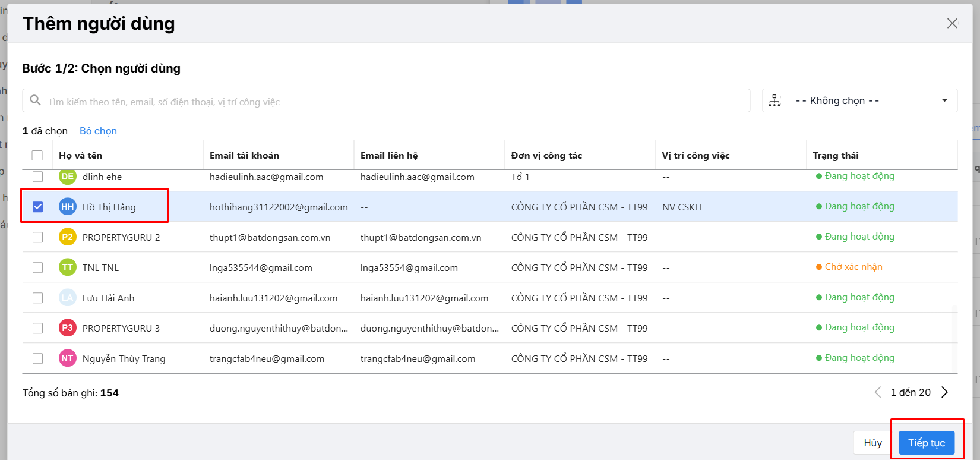980x460 pixels.
Task: Click the LA avatar of Lưu Hải Anh
Action: 68,298
